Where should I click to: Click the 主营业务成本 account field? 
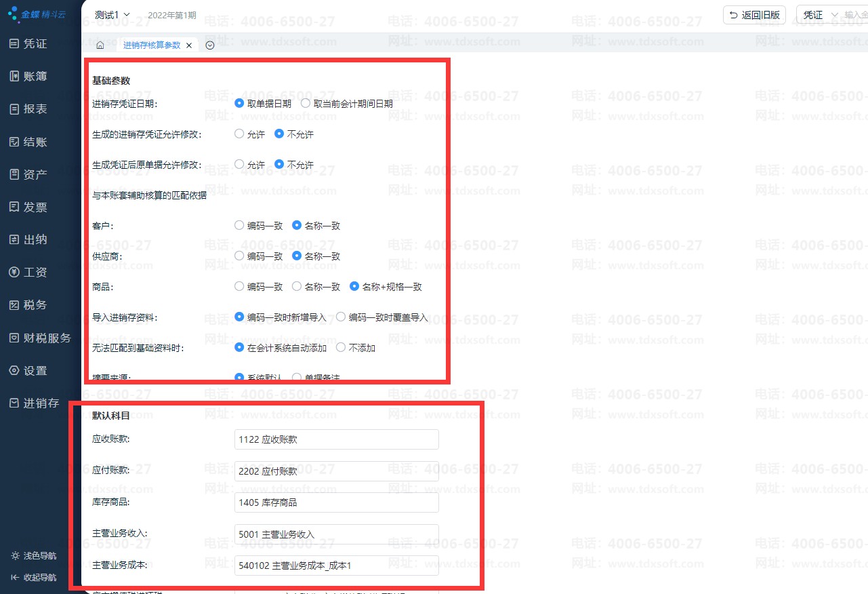(x=337, y=566)
